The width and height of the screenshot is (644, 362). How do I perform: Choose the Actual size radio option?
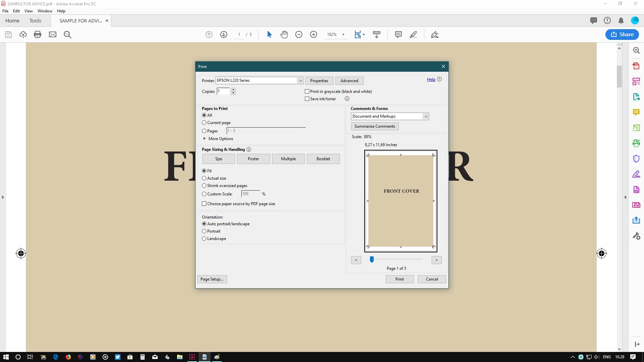click(x=204, y=178)
